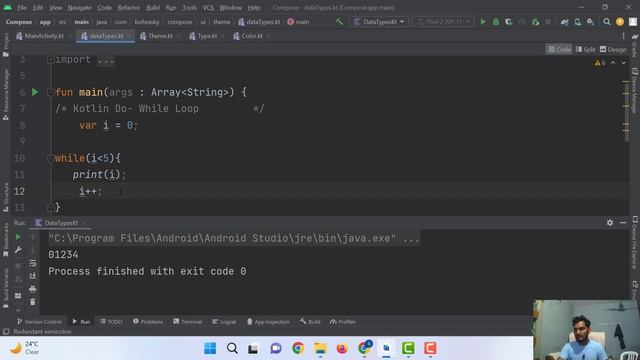This screenshot has height=360, width=640.
Task: Switch editor to Design view
Action: click(x=613, y=49)
